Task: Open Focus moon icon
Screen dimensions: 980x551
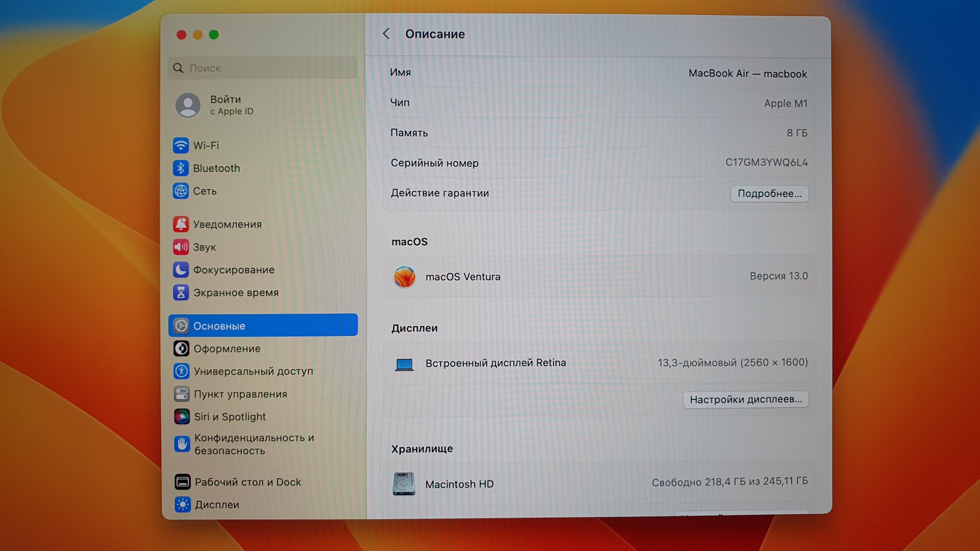Action: pyautogui.click(x=180, y=270)
